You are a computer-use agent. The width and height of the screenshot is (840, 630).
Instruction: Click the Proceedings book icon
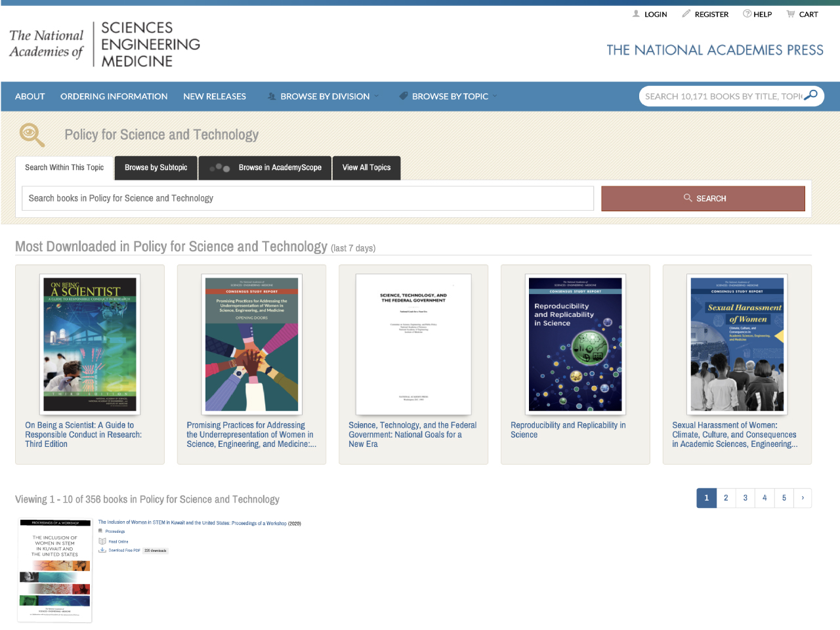pos(100,531)
